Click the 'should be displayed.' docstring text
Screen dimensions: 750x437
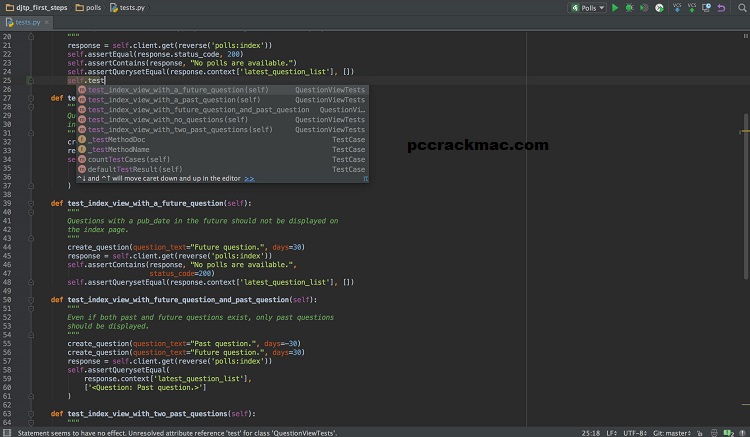click(108, 326)
